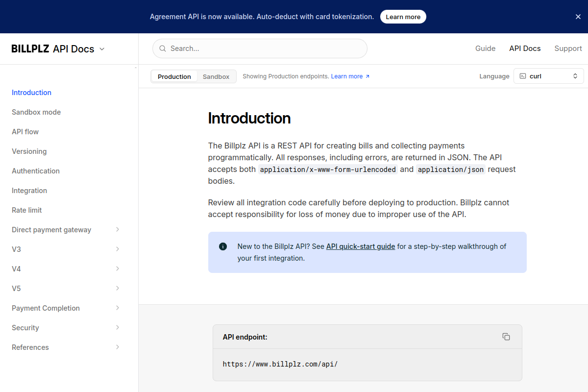Image resolution: width=588 pixels, height=392 pixels.
Task: Open the curl language dropdown
Action: pos(549,76)
